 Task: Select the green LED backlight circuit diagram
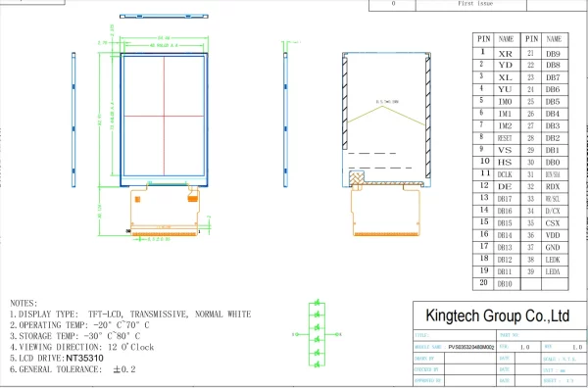(317, 334)
